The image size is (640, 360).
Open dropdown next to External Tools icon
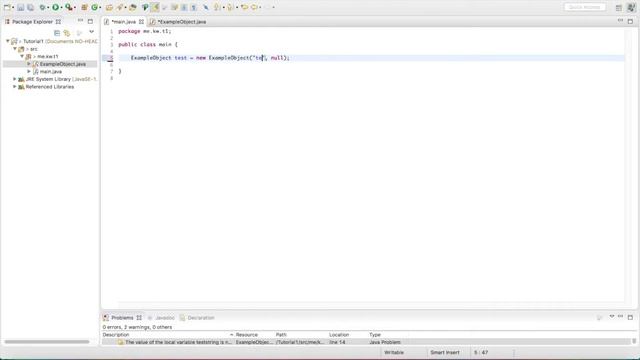[75, 8]
